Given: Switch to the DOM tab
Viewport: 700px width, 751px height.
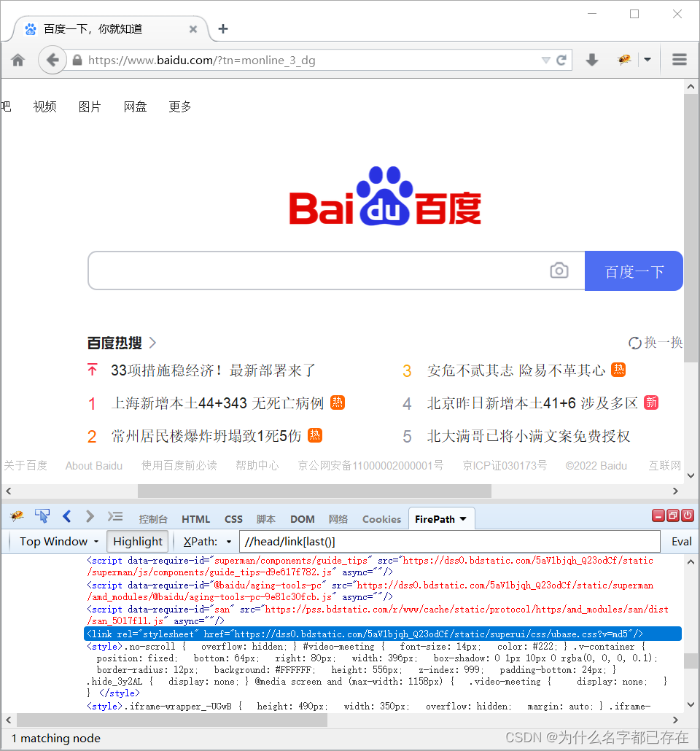Looking at the screenshot, I should (x=303, y=519).
